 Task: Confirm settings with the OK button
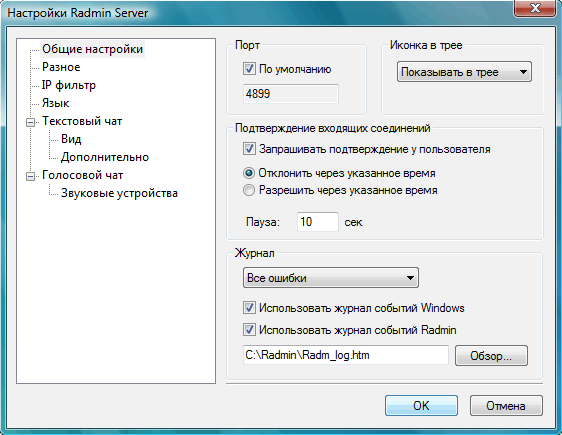pos(421,406)
